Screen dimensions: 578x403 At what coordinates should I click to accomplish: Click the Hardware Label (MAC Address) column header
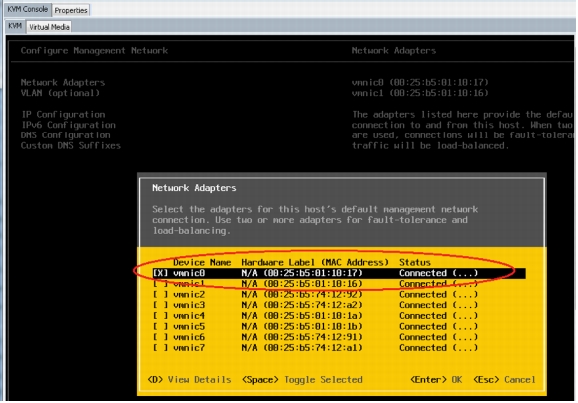click(x=315, y=263)
